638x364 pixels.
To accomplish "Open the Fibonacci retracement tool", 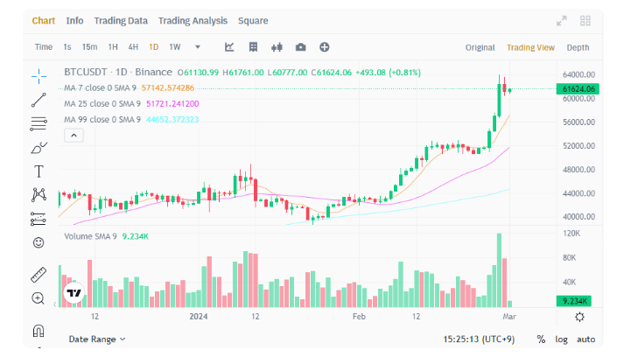I will [x=39, y=123].
